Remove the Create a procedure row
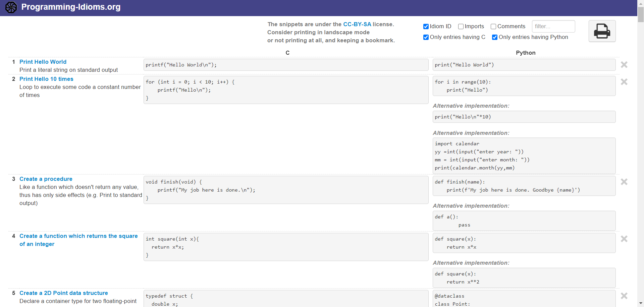The width and height of the screenshot is (644, 307). pos(624,182)
